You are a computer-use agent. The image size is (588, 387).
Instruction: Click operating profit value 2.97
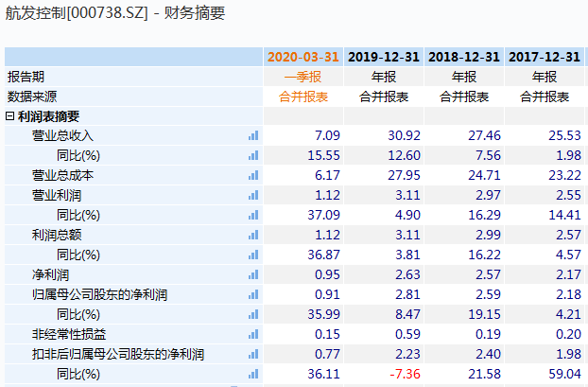pos(488,195)
